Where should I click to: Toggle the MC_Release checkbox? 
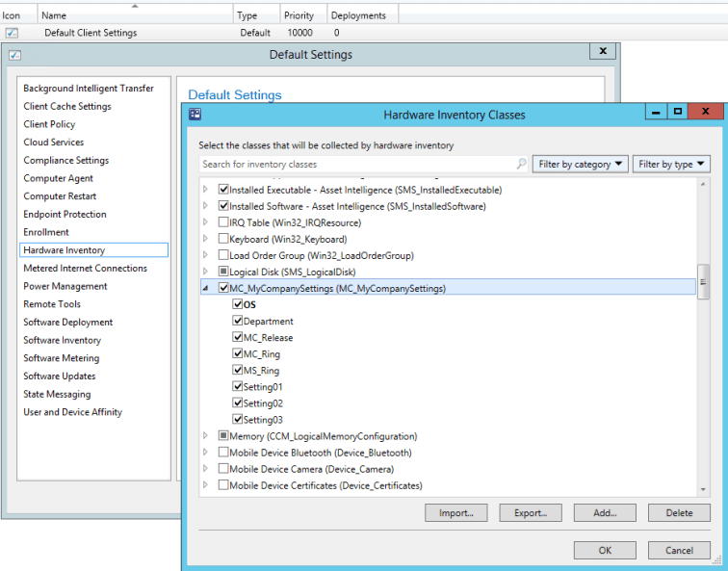(x=238, y=338)
